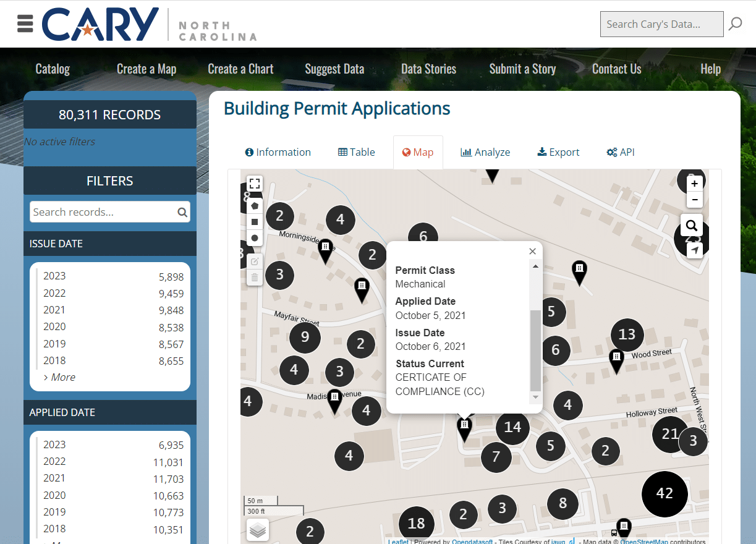
Task: Filter Applied Date by 2023
Action: (x=54, y=444)
